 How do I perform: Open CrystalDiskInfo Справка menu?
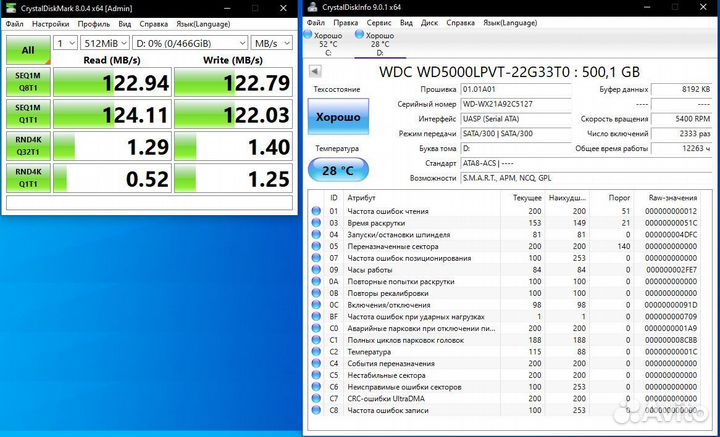[461, 22]
